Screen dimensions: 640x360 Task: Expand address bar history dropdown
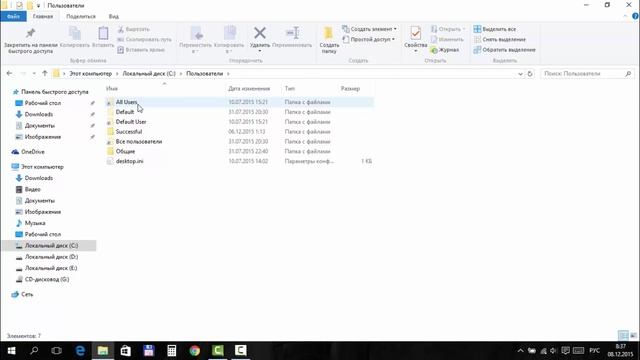click(x=520, y=74)
